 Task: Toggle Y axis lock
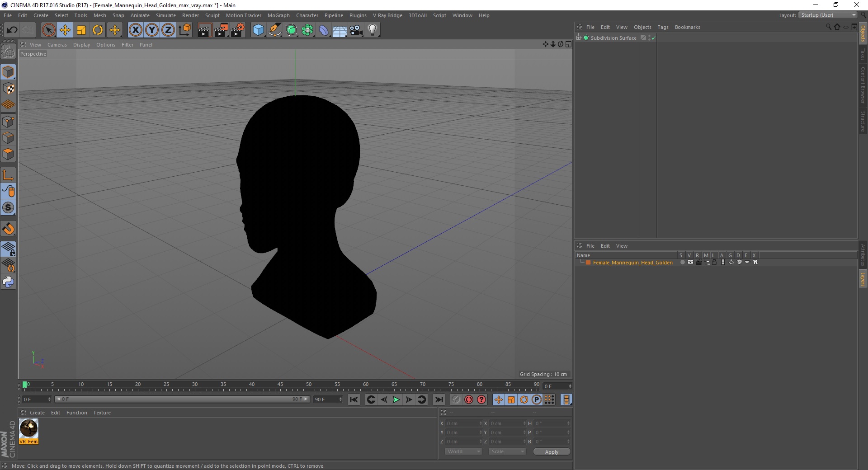coord(152,30)
